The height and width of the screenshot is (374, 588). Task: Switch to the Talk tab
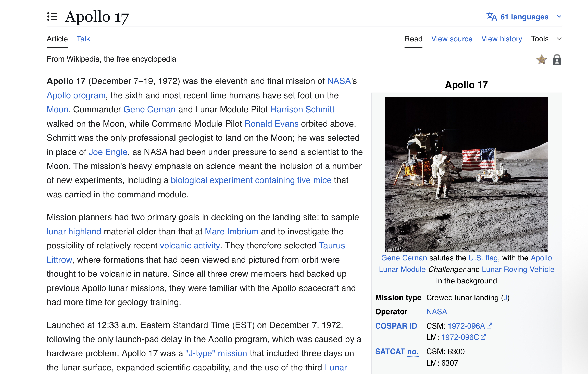click(83, 39)
